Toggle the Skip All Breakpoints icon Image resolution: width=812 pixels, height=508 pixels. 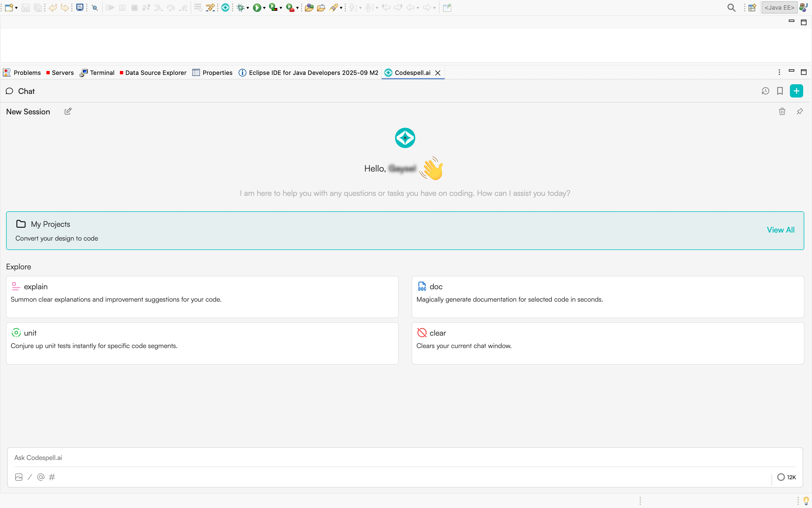95,8
